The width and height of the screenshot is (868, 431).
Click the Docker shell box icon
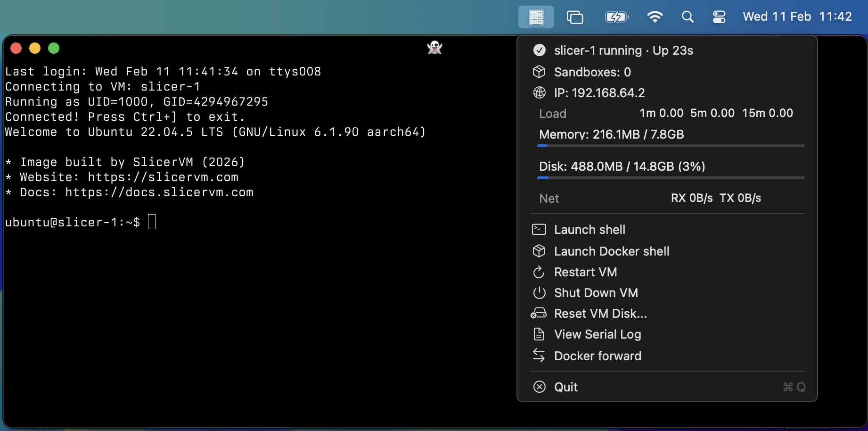pyautogui.click(x=539, y=251)
